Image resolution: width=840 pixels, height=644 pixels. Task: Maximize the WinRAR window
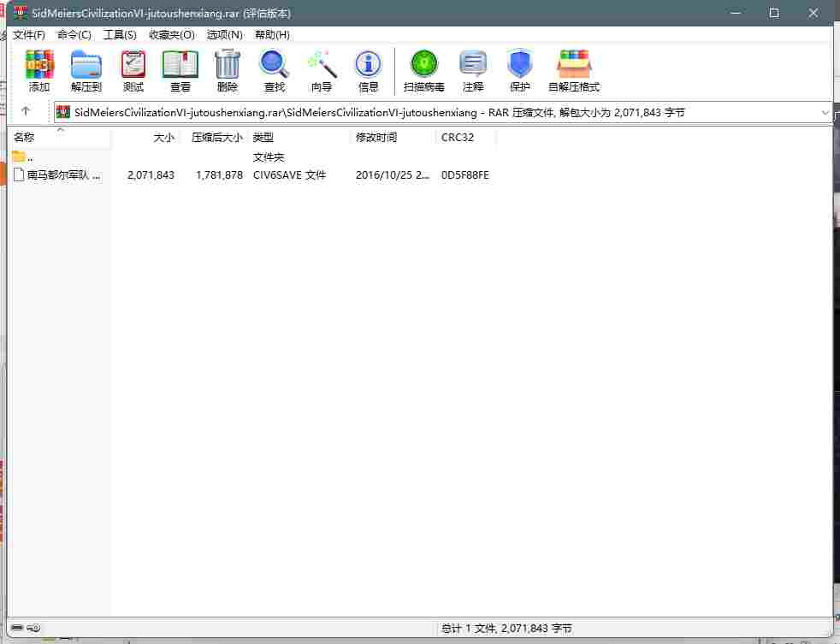[x=774, y=13]
